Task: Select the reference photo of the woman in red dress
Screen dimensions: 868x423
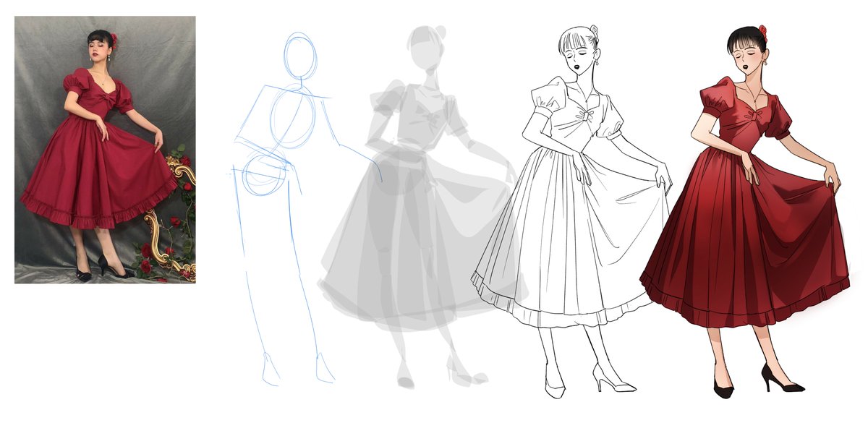Action: (x=105, y=150)
